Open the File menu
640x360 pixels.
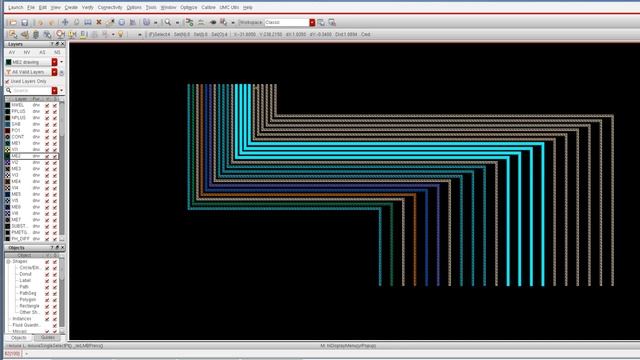coord(31,7)
